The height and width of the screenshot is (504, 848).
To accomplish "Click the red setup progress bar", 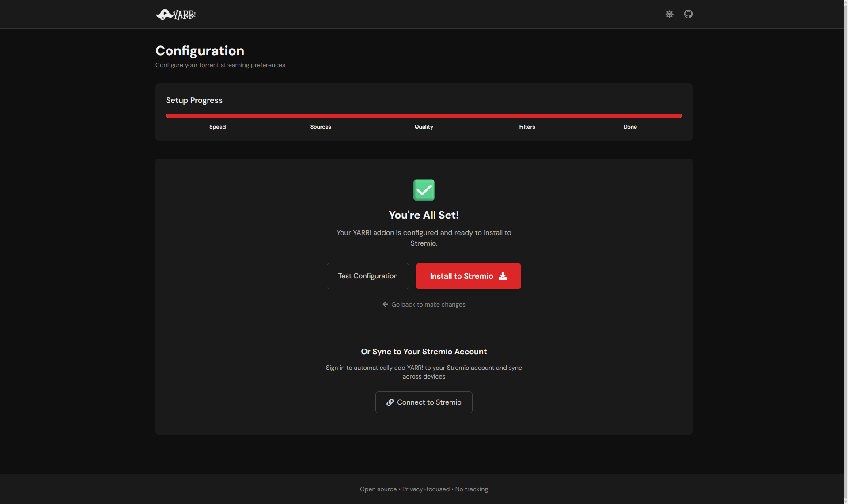I will pos(424,116).
